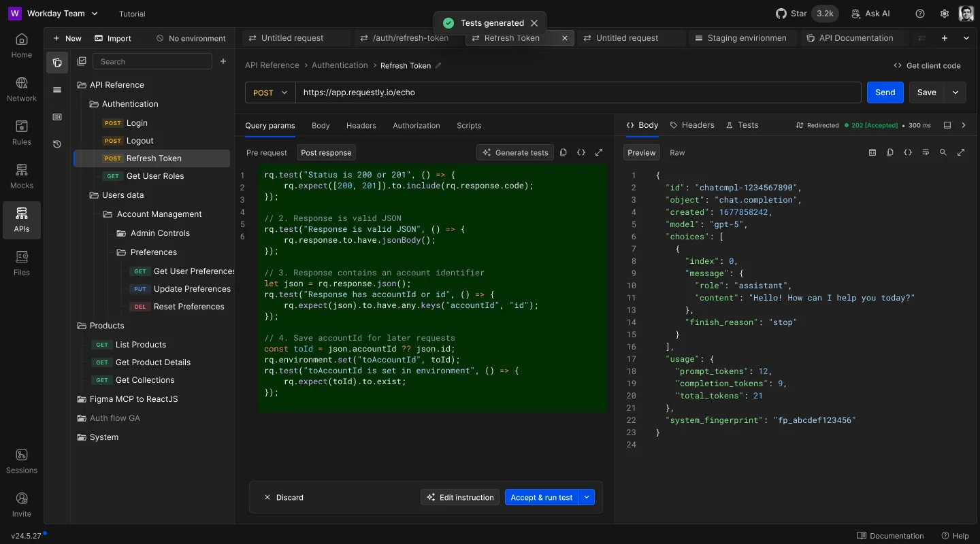Select Preview mode for response body
This screenshot has width=980, height=544.
(641, 152)
